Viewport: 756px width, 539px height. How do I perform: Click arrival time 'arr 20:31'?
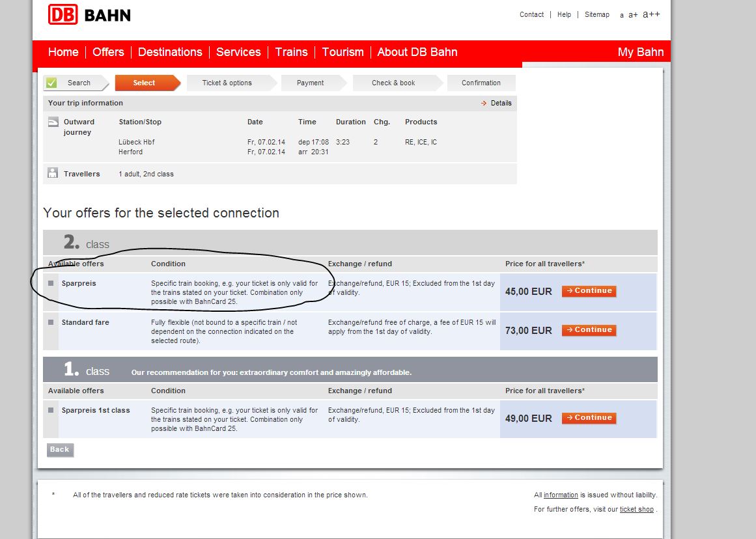(313, 152)
